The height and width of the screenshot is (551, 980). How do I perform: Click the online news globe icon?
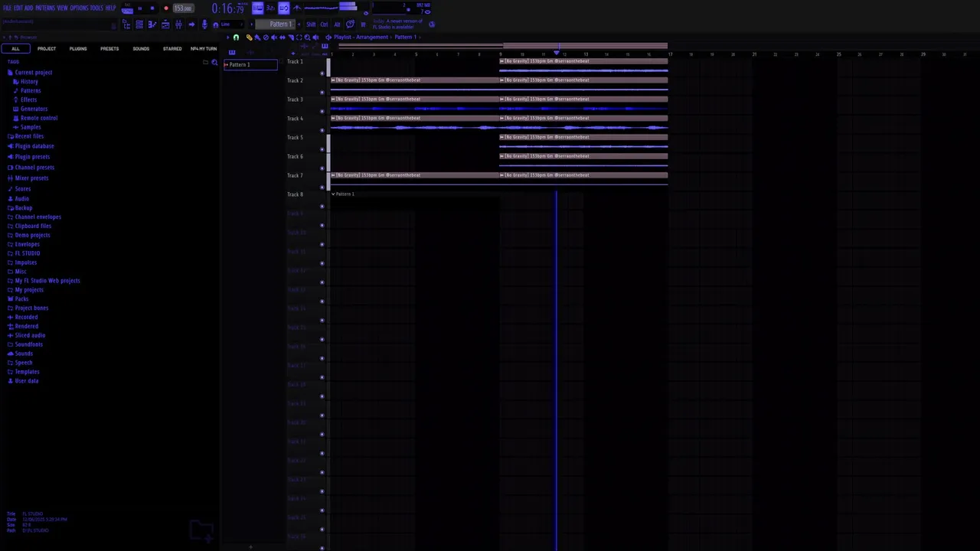click(432, 24)
